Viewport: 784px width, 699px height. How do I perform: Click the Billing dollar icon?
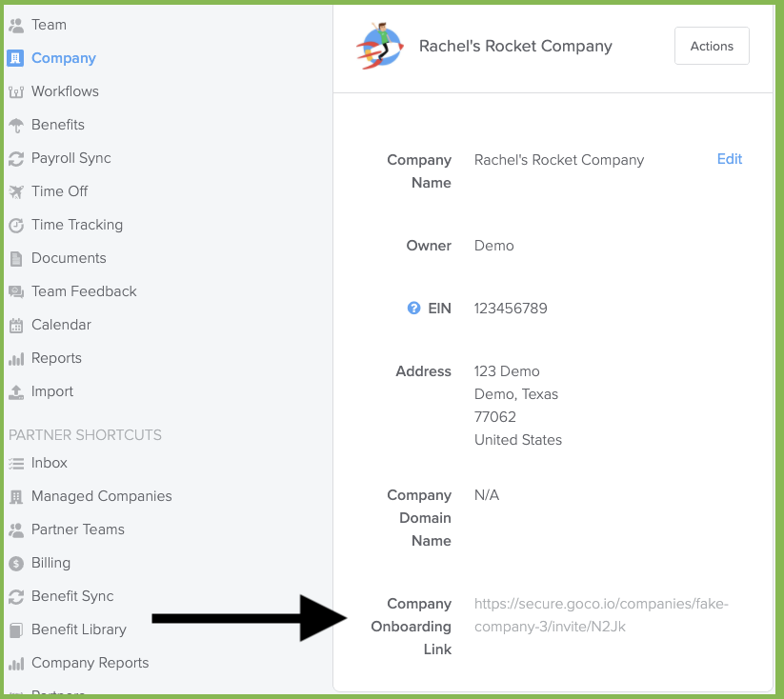tap(16, 564)
